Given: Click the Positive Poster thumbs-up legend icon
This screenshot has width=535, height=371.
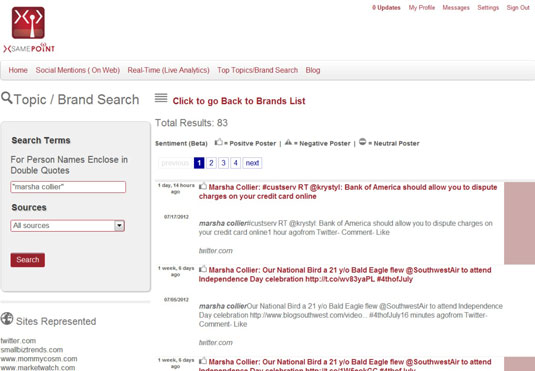Looking at the screenshot, I should 218,142.
